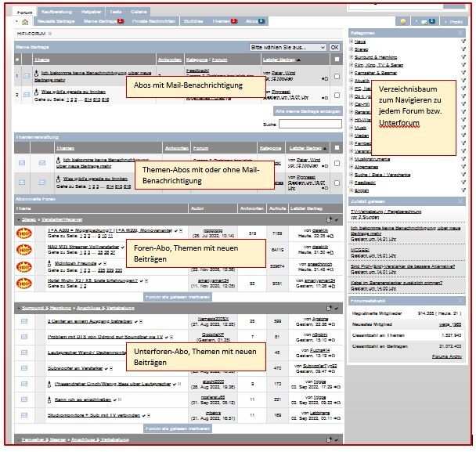Image resolution: width=476 pixels, height=452 pixels.
Task: Open the mail notifications icon beside Profil
Action: click(424, 22)
